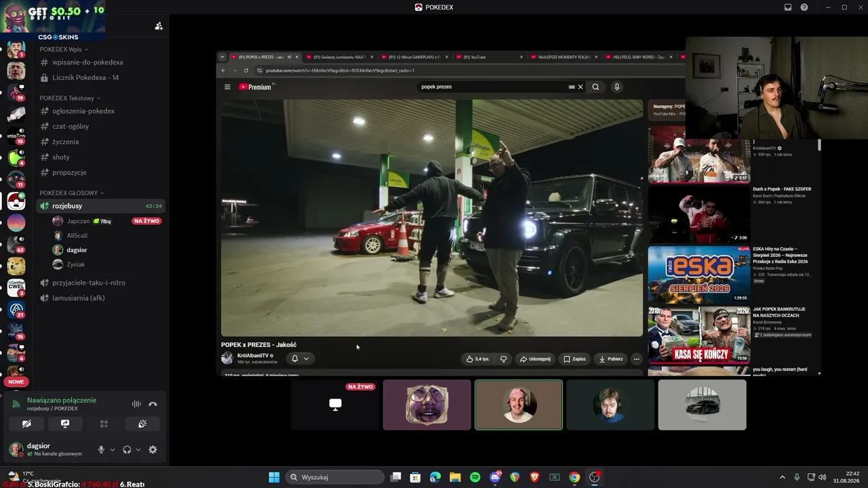Like the video with thumbs up 5,4 tys.

(478, 359)
